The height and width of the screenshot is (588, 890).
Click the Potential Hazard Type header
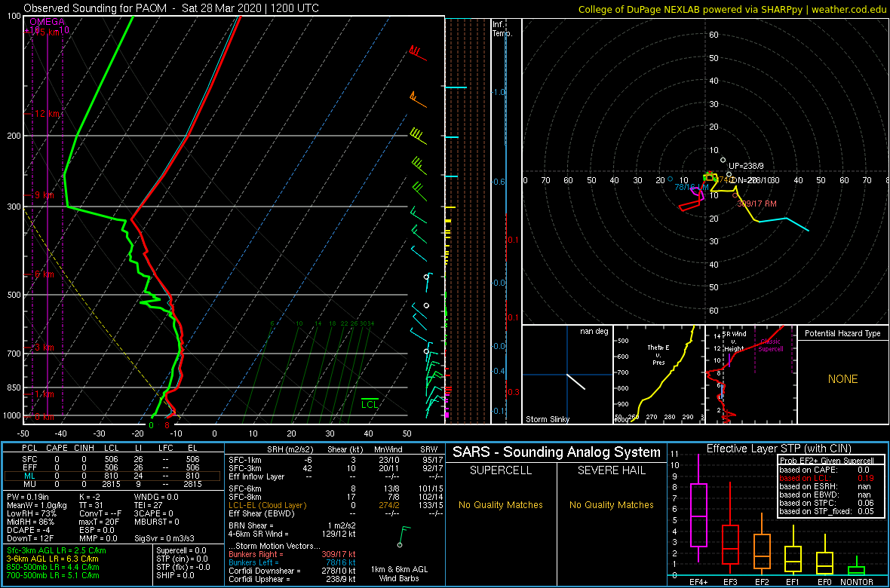842,334
